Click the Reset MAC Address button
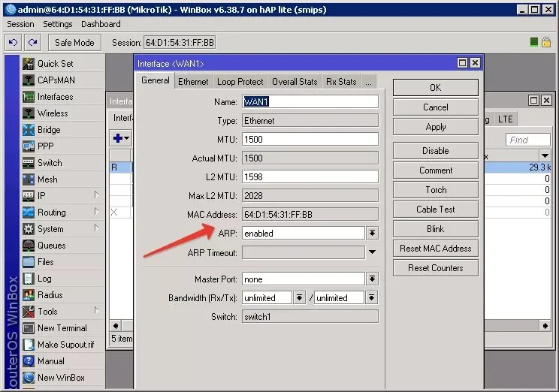This screenshot has width=559, height=392. click(436, 249)
